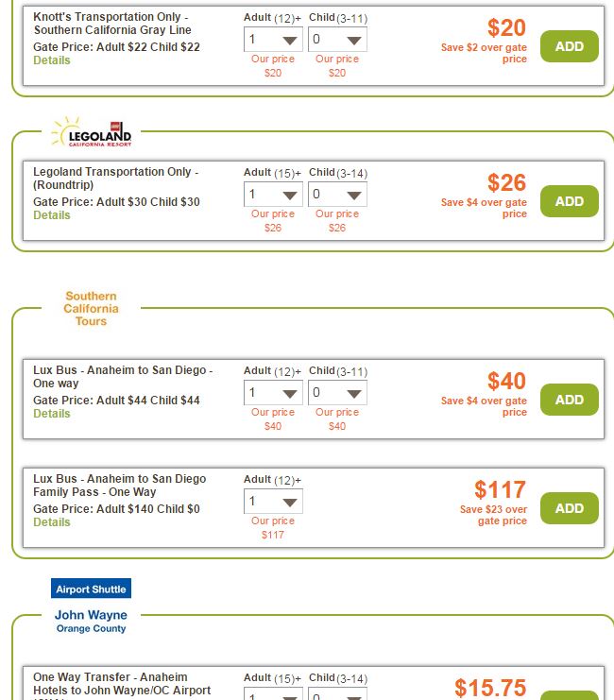Open Child dropdown for Lux Bus One way

[337, 393]
